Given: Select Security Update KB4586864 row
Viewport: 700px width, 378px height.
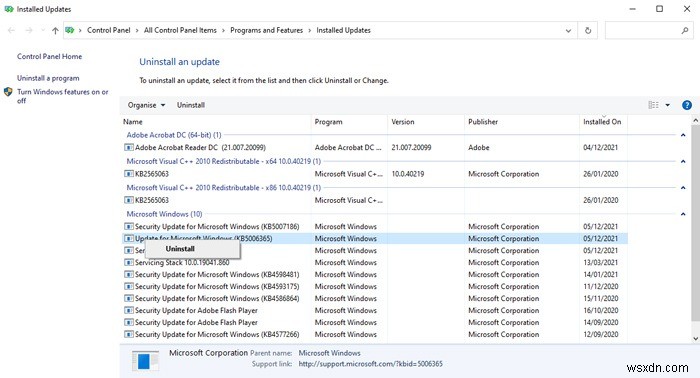Looking at the screenshot, I should (374, 299).
